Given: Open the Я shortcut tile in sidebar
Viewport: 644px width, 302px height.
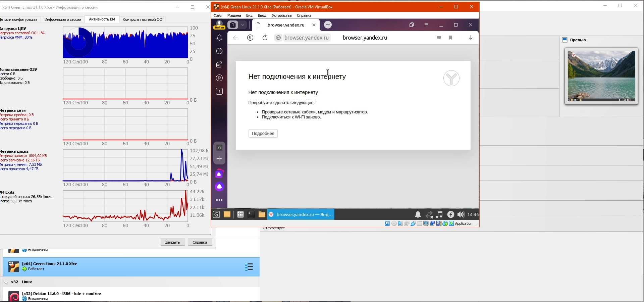Looking at the screenshot, I should point(219,148).
